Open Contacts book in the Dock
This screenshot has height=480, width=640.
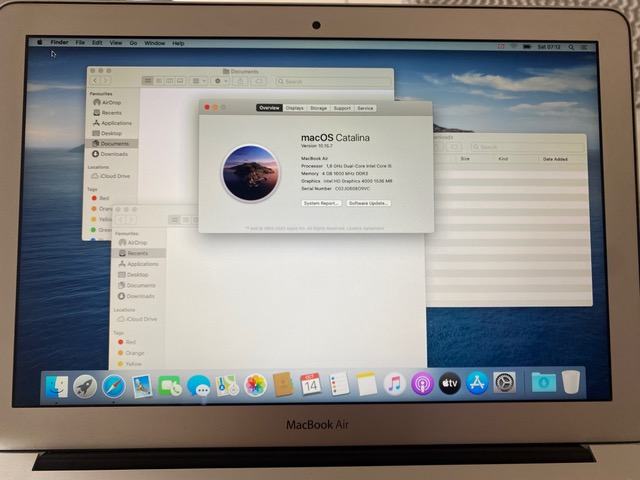click(x=283, y=384)
